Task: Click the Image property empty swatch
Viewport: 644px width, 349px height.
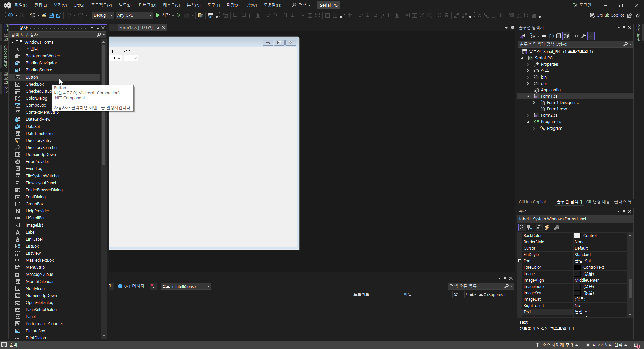Action: 577,274
